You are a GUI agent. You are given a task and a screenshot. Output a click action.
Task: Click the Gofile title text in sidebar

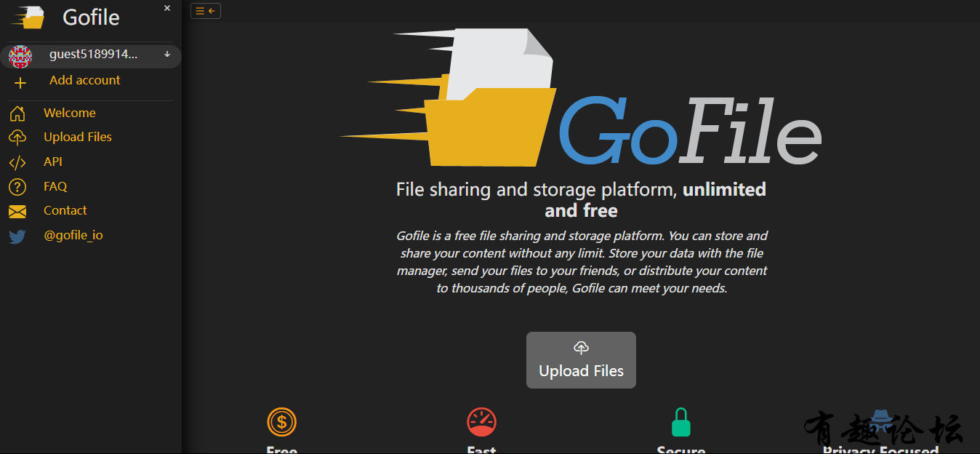pyautogui.click(x=92, y=17)
